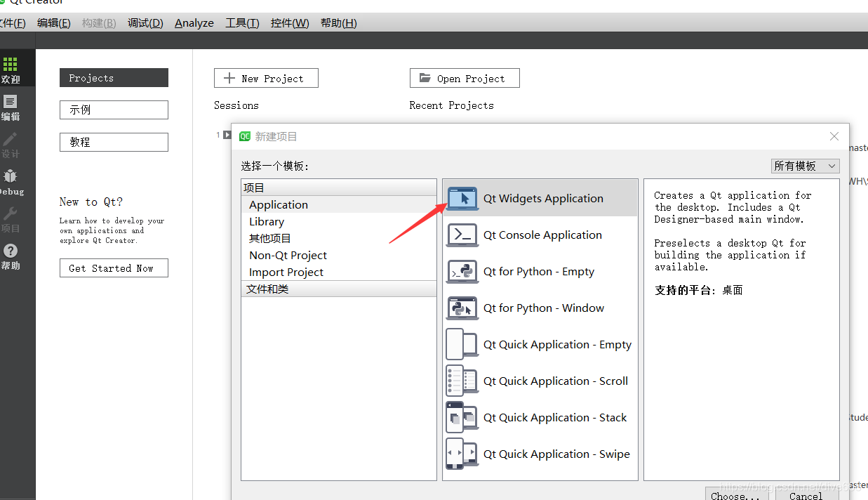Click the New Project button
Screen dimensions: 868x500
(x=266, y=78)
